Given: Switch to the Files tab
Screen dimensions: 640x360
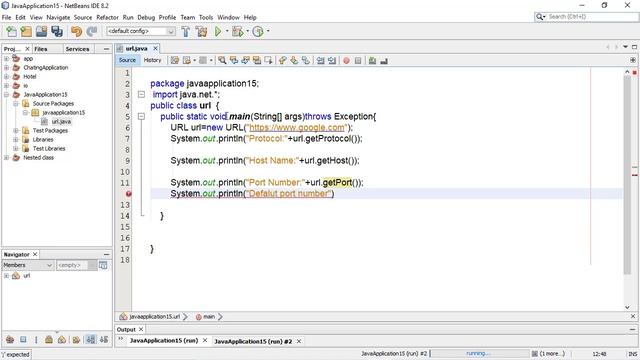Looking at the screenshot, I should (41, 49).
